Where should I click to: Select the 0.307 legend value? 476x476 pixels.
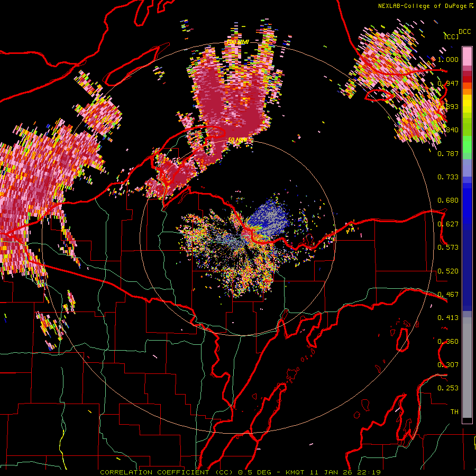coord(448,365)
